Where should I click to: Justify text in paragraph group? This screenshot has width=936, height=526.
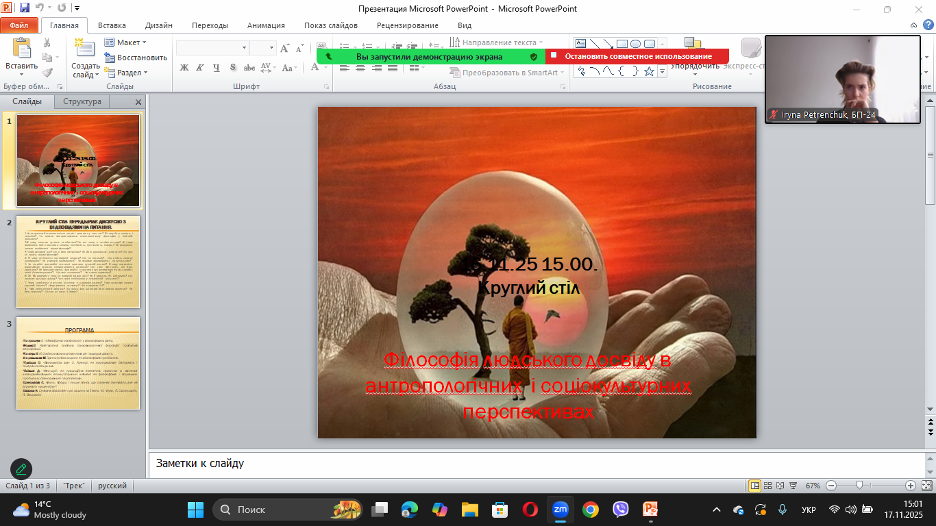click(x=393, y=68)
